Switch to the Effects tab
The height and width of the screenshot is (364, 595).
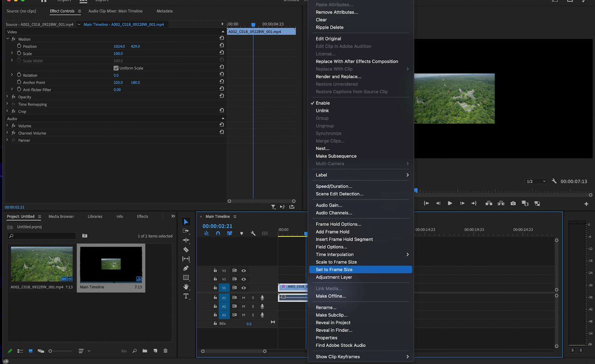coord(142,217)
